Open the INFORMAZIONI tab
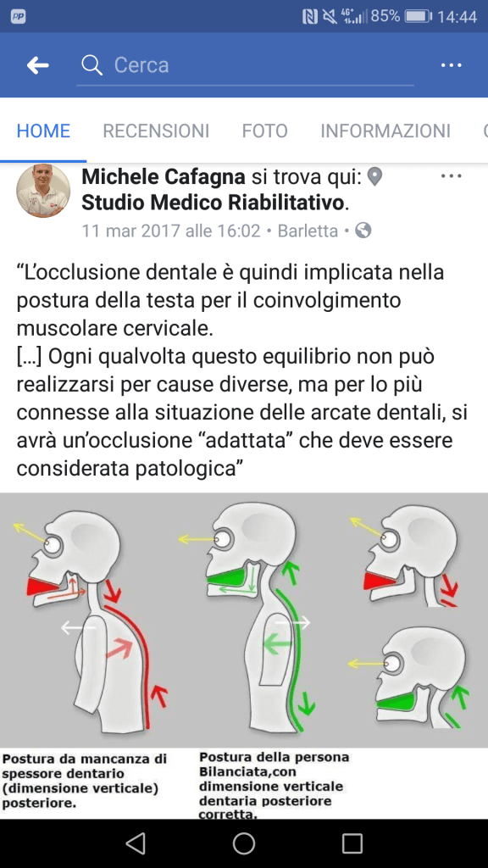 pos(385,131)
